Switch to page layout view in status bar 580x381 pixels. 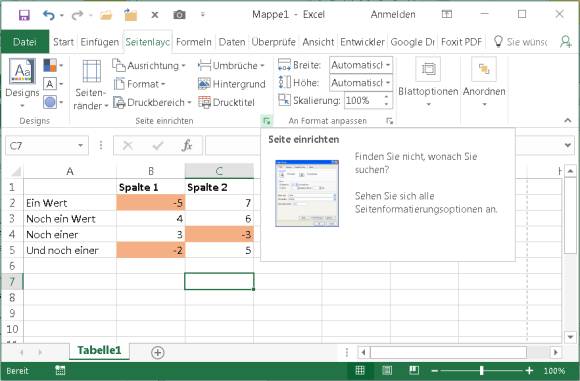[x=387, y=370]
